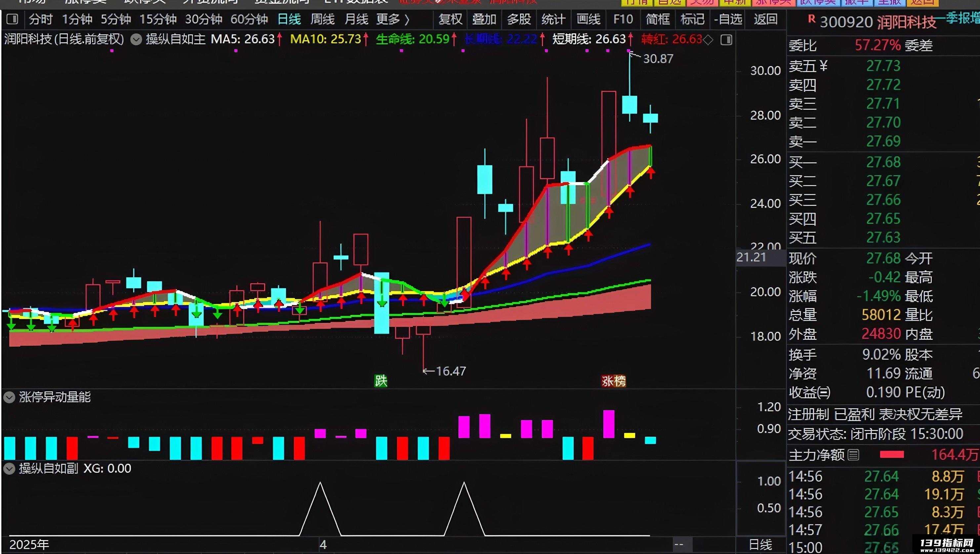This screenshot has height=554, width=980.
Task: Expand the 操纵自如副 indicator dropdown
Action: (9, 469)
